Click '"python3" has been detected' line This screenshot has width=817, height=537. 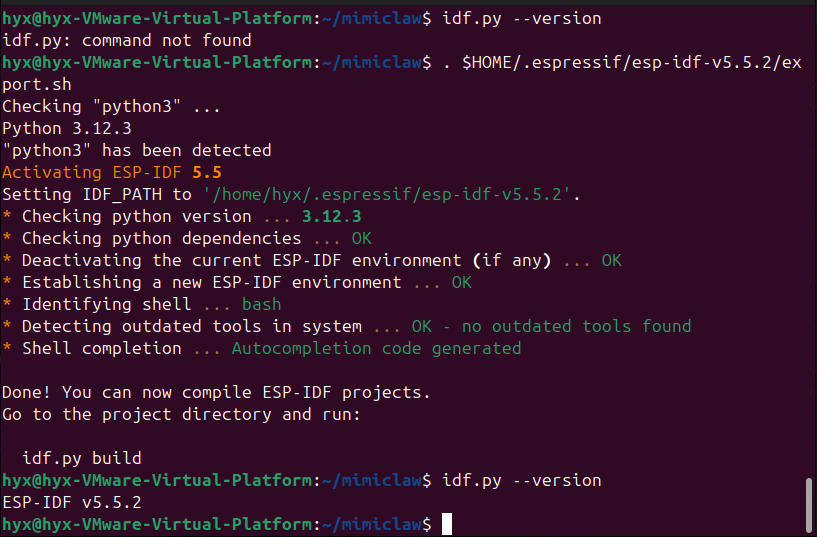[x=137, y=150]
